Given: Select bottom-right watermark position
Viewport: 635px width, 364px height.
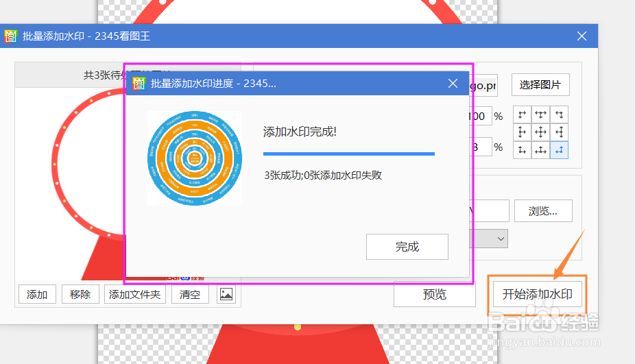Looking at the screenshot, I should 560,150.
